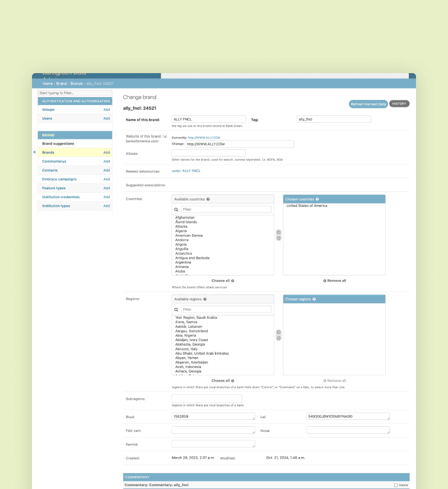Viewport: 448px width, 489px height.
Task: Open Commentarys in the sidebar
Action: coord(54,162)
